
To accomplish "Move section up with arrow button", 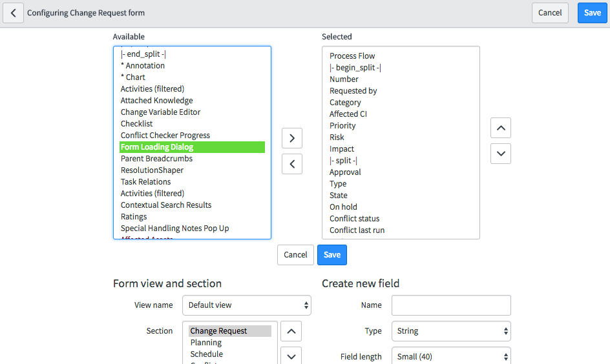I will pos(291,331).
